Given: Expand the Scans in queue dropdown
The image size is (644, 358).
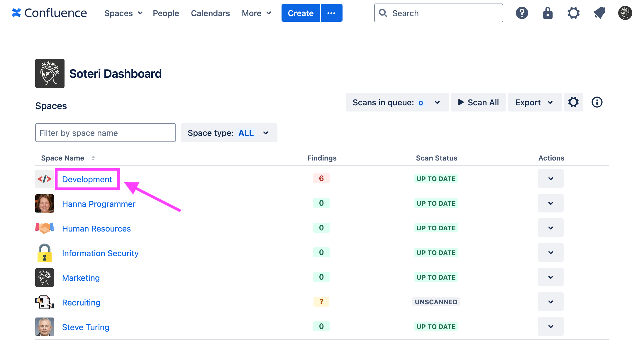Looking at the screenshot, I should (x=437, y=102).
